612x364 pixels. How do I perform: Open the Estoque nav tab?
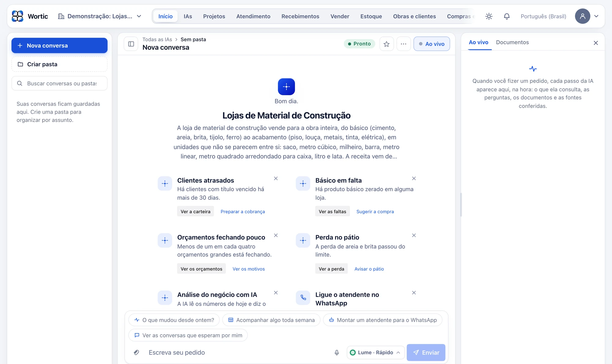point(371,16)
